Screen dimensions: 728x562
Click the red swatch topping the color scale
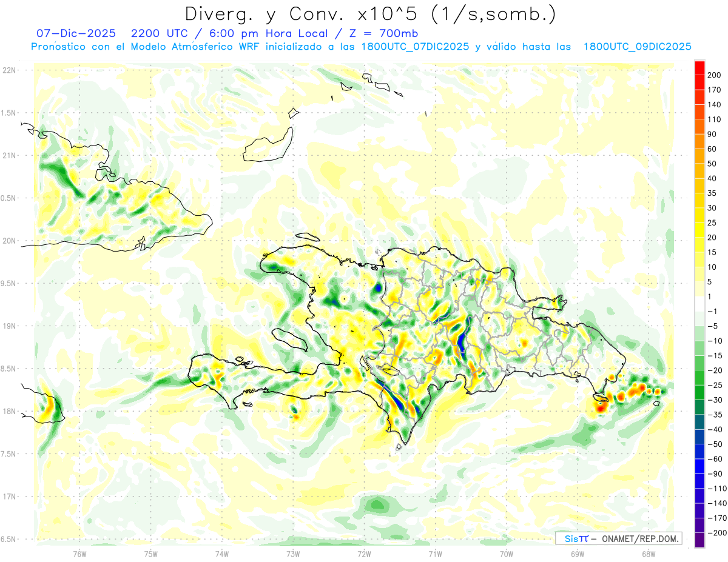point(699,67)
